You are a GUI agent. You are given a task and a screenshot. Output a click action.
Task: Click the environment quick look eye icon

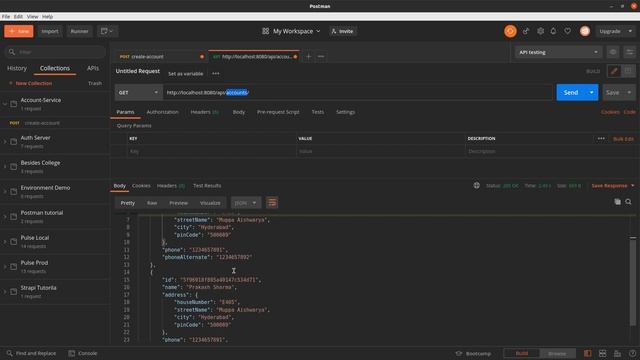pos(613,52)
